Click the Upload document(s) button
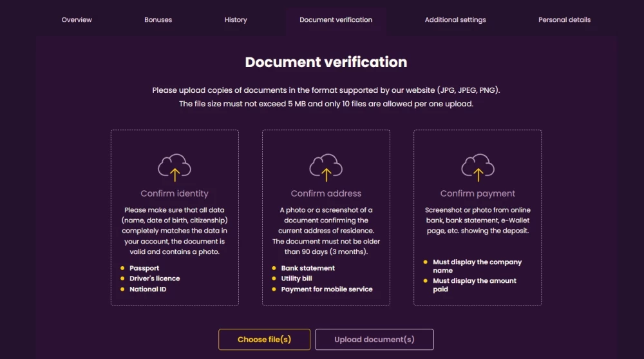The height and width of the screenshot is (359, 644). pos(374,340)
